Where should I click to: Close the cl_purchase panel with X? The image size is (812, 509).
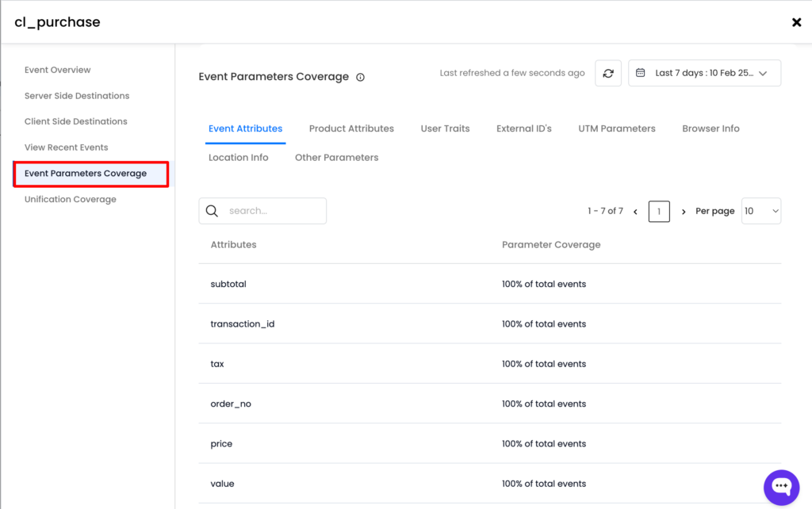click(x=796, y=22)
